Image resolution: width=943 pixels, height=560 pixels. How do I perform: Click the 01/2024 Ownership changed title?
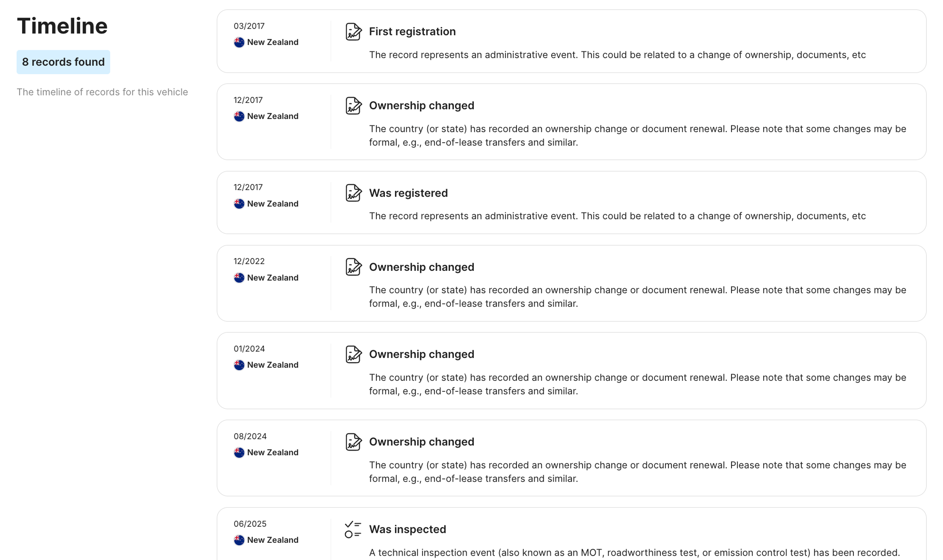point(421,354)
